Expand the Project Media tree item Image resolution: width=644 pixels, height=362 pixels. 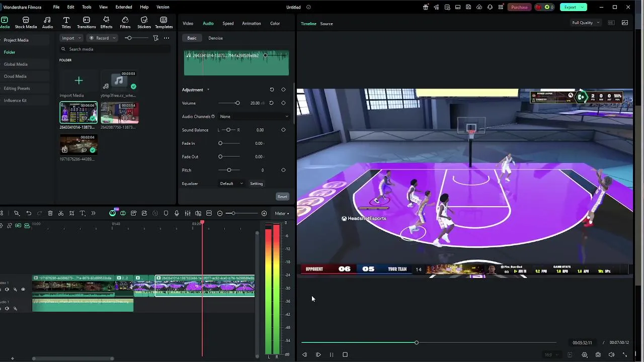pyautogui.click(x=16, y=40)
